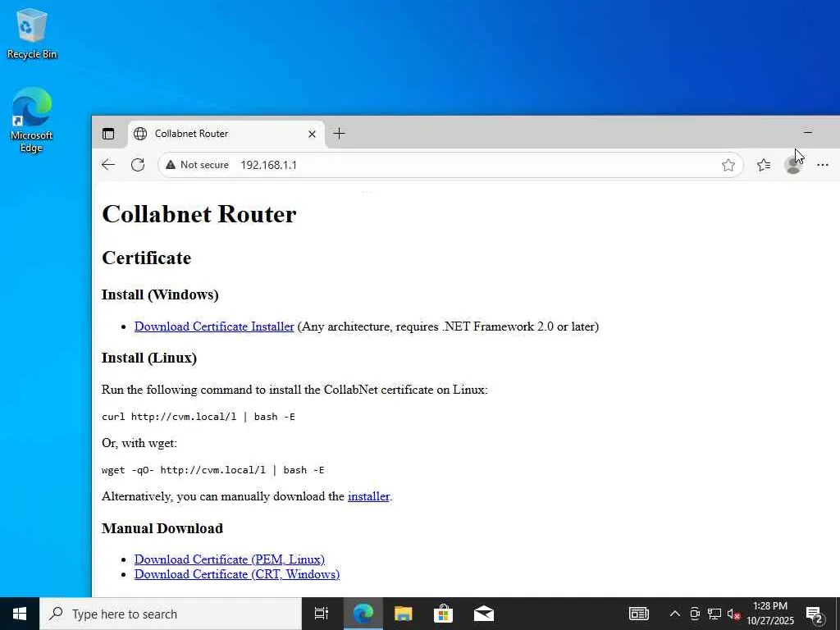Click the Type here to search box
Image resolution: width=840 pixels, height=630 pixels.
[x=171, y=614]
